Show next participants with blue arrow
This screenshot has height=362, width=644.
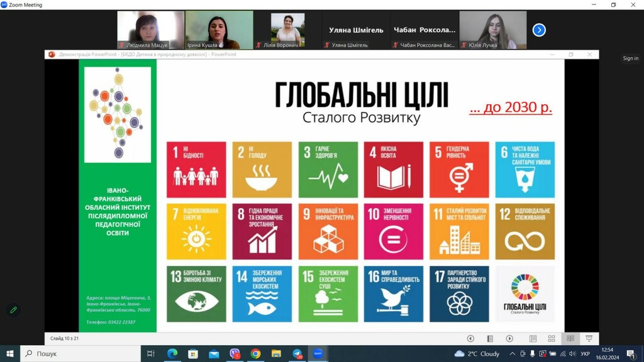click(539, 30)
